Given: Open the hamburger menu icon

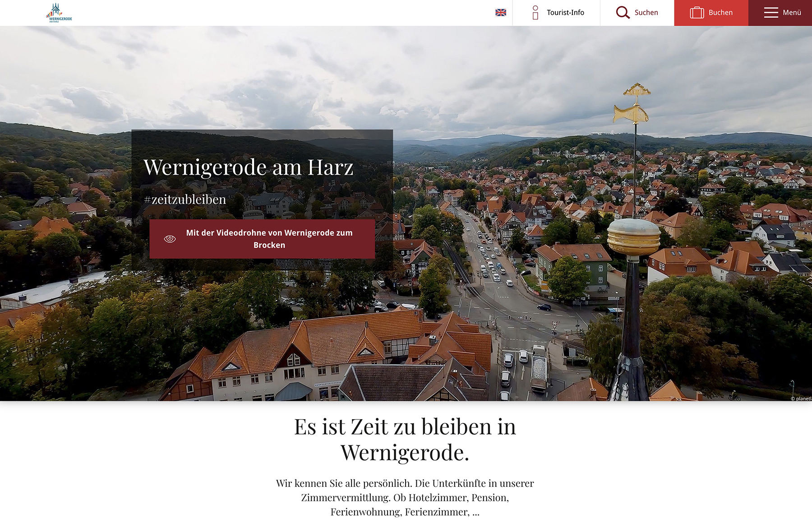Looking at the screenshot, I should click(770, 13).
